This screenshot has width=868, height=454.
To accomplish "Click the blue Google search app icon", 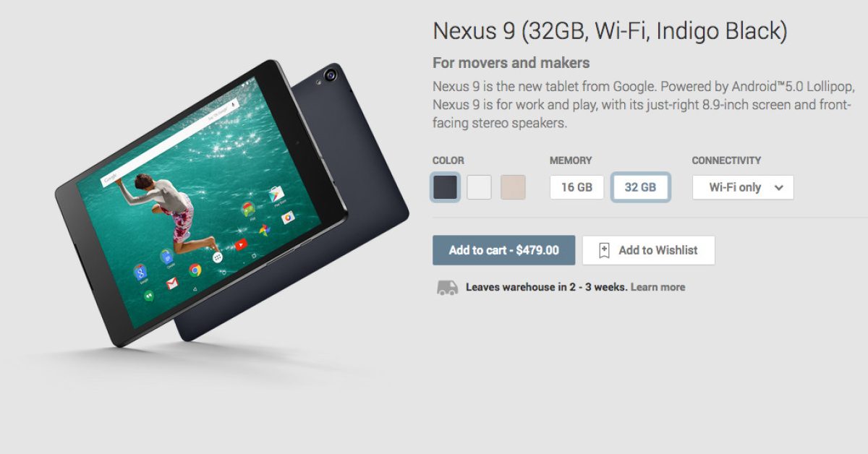I will [x=140, y=273].
